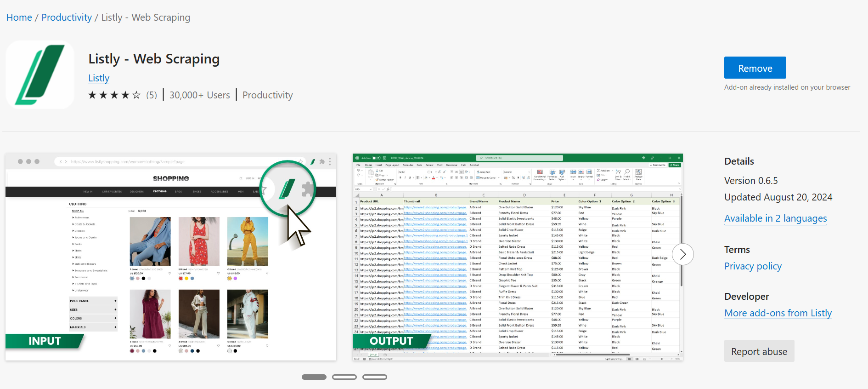Show next screenshot with arrow button
This screenshot has height=389, width=868.
click(x=682, y=254)
